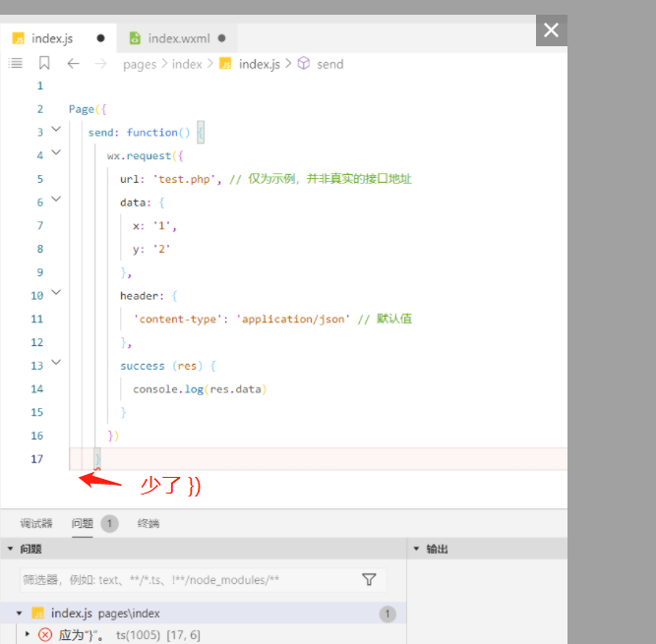Screen dimensions: 656x644
Task: Open the 调试器 debugger tab
Action: click(36, 524)
